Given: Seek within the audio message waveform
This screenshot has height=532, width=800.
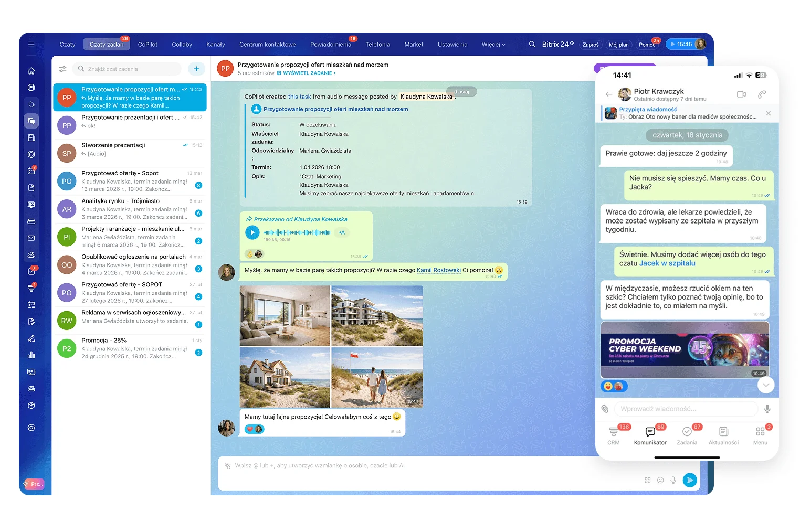Looking at the screenshot, I should [x=297, y=232].
